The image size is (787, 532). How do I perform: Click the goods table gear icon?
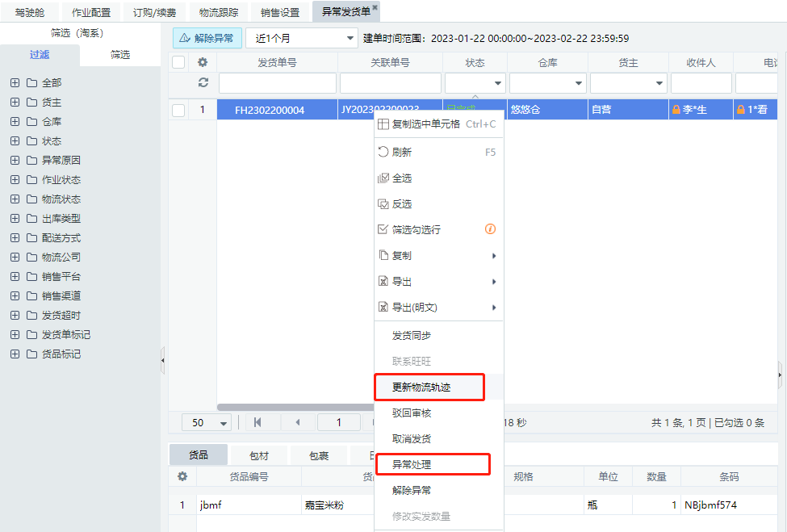[182, 476]
